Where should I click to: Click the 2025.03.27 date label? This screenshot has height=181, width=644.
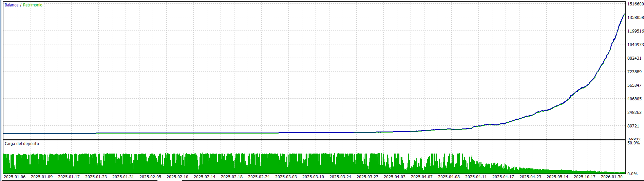(367, 177)
